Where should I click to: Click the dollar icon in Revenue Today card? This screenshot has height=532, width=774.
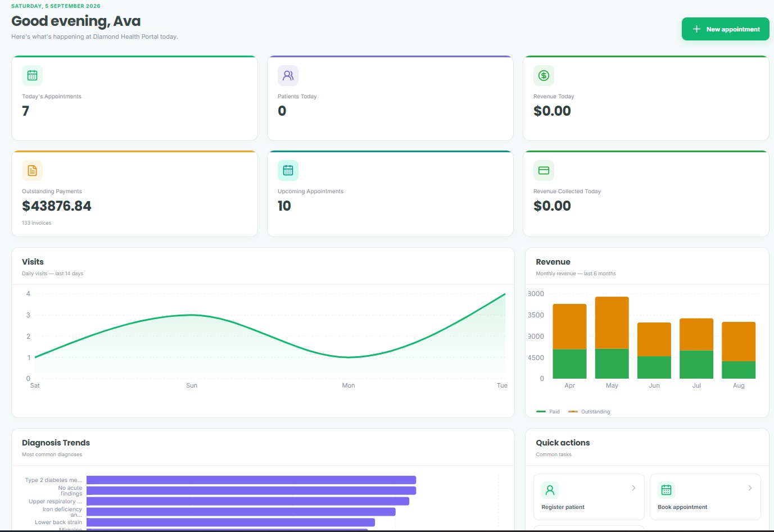[x=544, y=75]
